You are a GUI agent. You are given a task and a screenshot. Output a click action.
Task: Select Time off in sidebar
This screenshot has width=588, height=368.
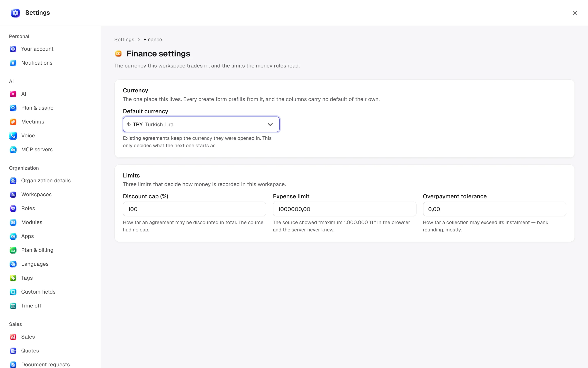(x=51, y=305)
